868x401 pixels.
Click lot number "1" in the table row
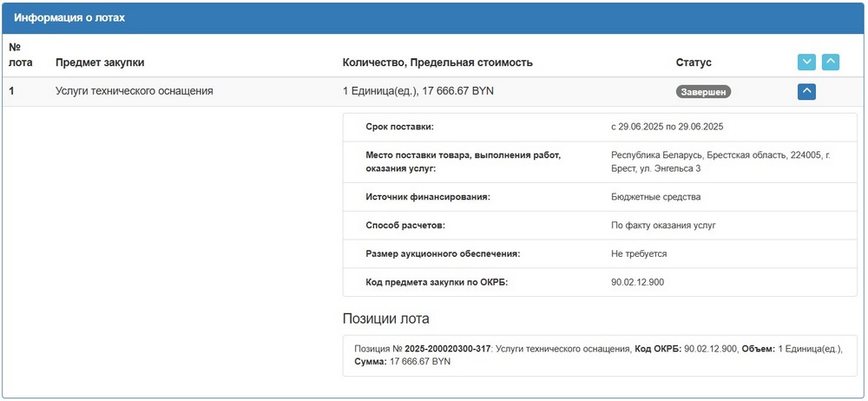11,91
